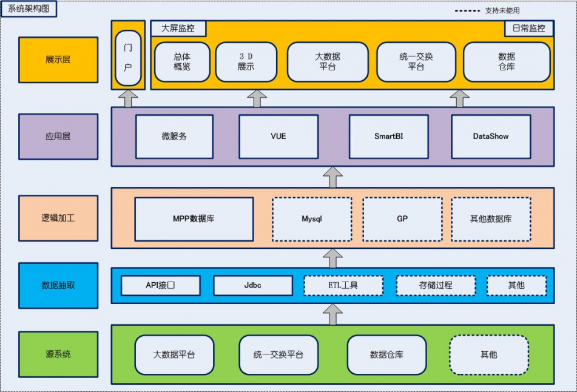Select the DataShow box
This screenshot has width=577, height=392.
(491, 137)
